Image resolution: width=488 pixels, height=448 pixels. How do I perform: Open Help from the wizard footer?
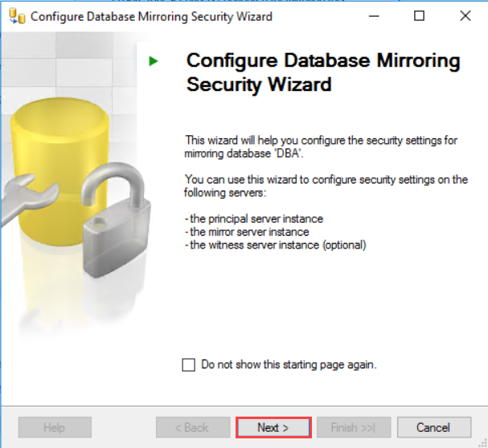55,427
